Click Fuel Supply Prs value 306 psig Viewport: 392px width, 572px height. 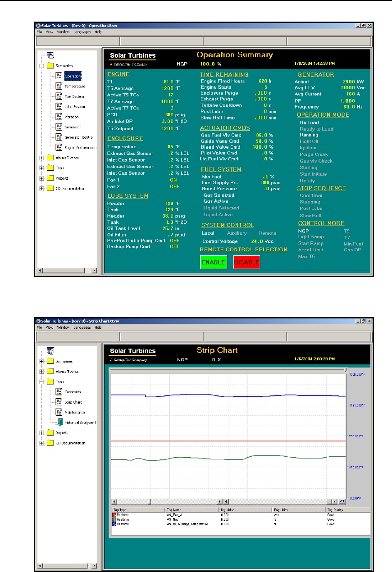270,182
